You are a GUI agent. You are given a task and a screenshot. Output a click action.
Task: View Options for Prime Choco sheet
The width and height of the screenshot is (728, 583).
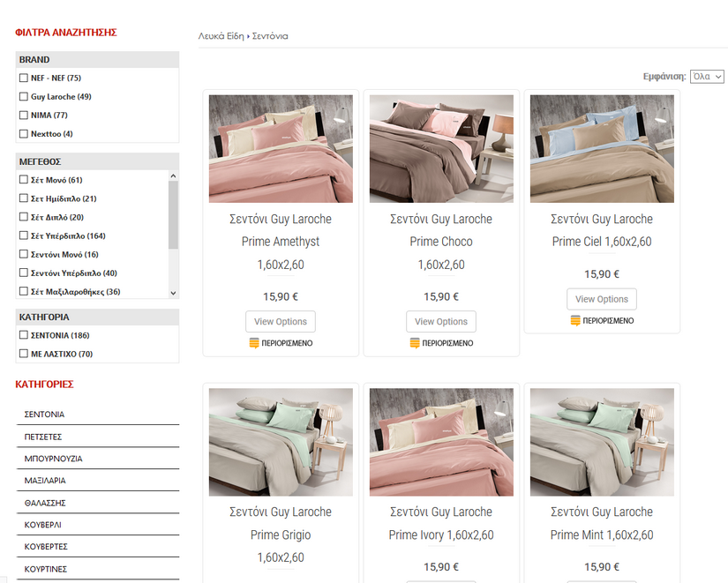tap(441, 322)
